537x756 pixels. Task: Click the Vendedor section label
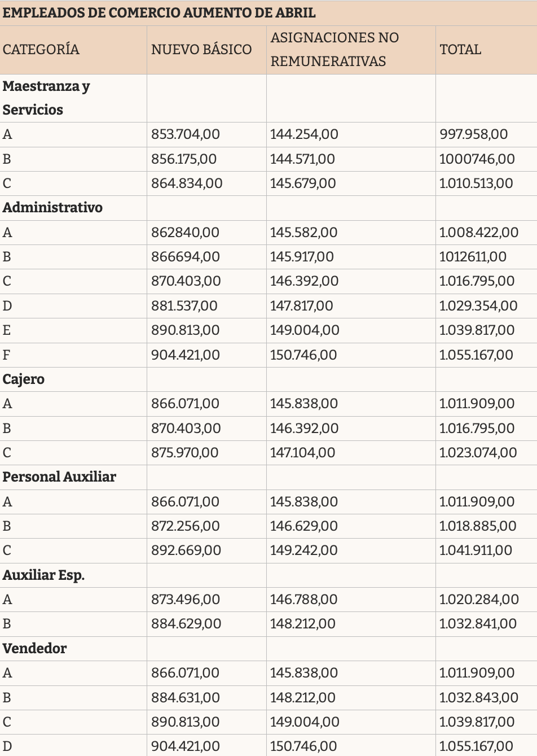[x=34, y=649]
